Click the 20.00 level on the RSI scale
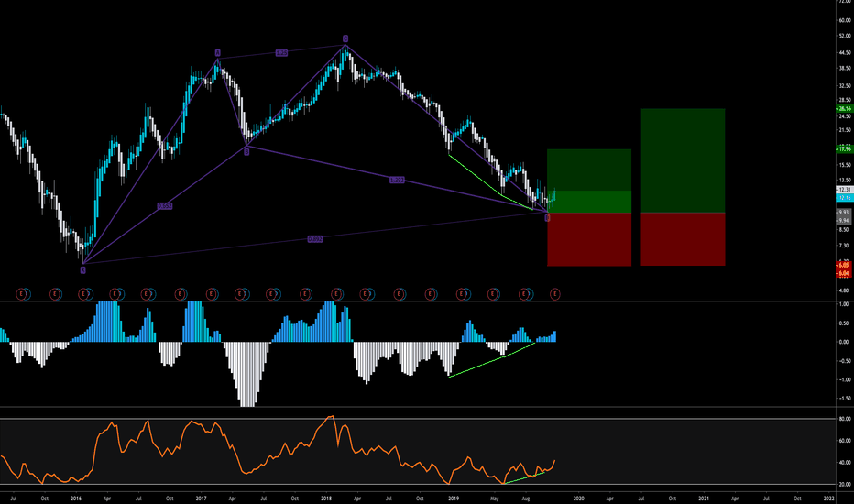The height and width of the screenshot is (504, 854). tap(845, 484)
